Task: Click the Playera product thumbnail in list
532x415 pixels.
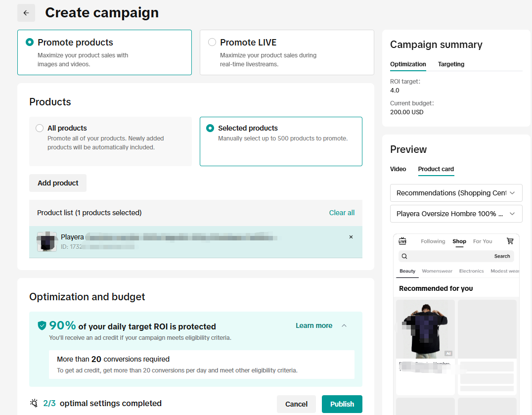Action: pyautogui.click(x=47, y=241)
